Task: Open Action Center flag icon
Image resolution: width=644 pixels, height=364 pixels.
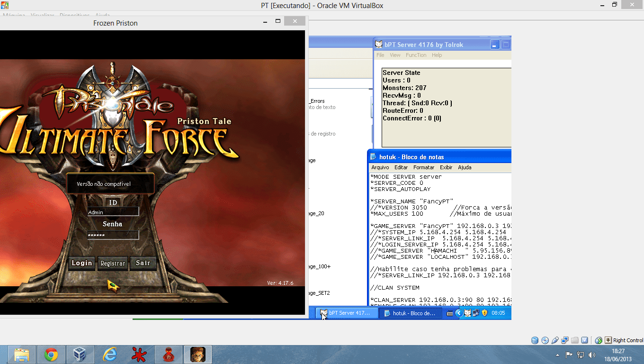Action: 569,355
